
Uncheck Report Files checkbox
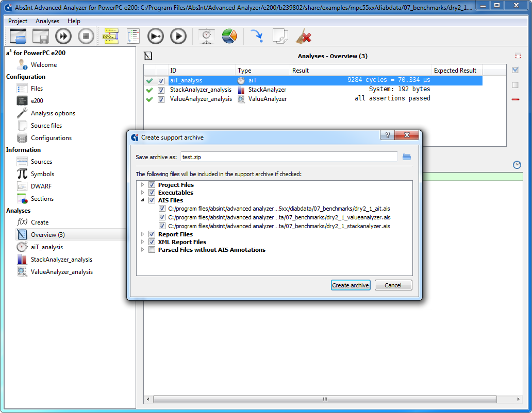point(152,234)
